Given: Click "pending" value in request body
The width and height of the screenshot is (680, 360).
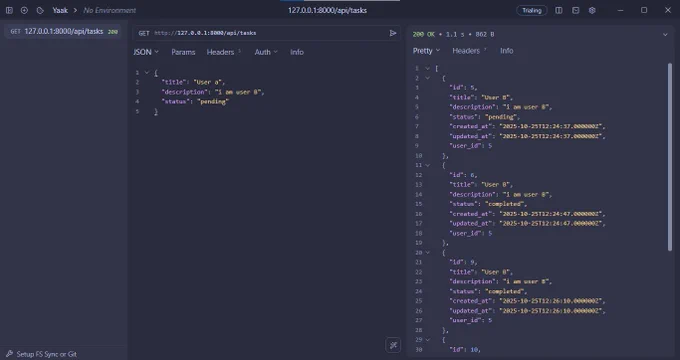Looking at the screenshot, I should (212, 101).
